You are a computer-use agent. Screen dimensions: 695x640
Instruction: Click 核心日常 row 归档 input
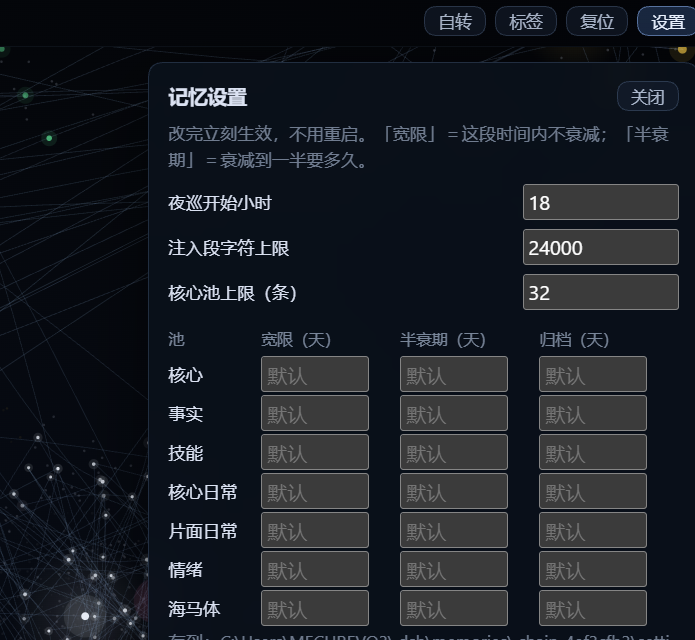(593, 491)
